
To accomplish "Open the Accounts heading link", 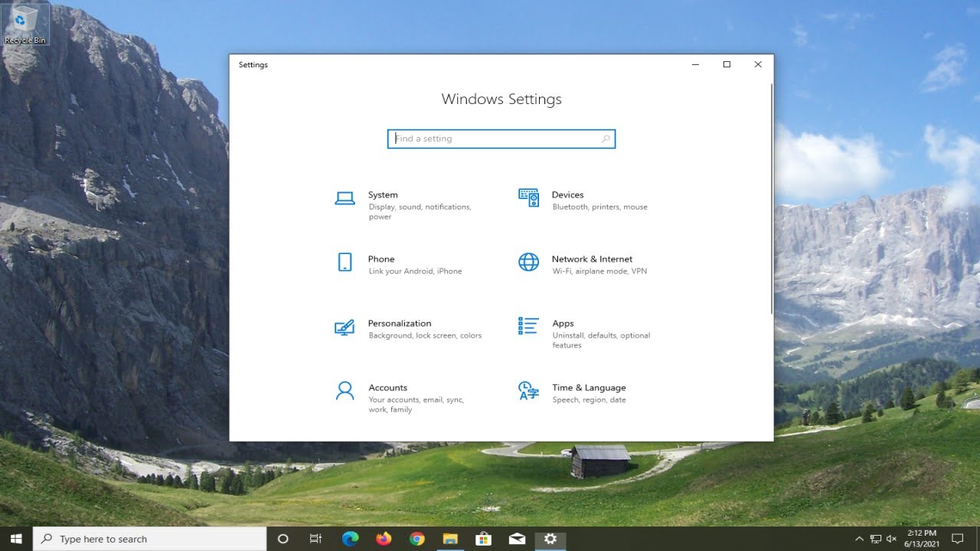I will 387,388.
